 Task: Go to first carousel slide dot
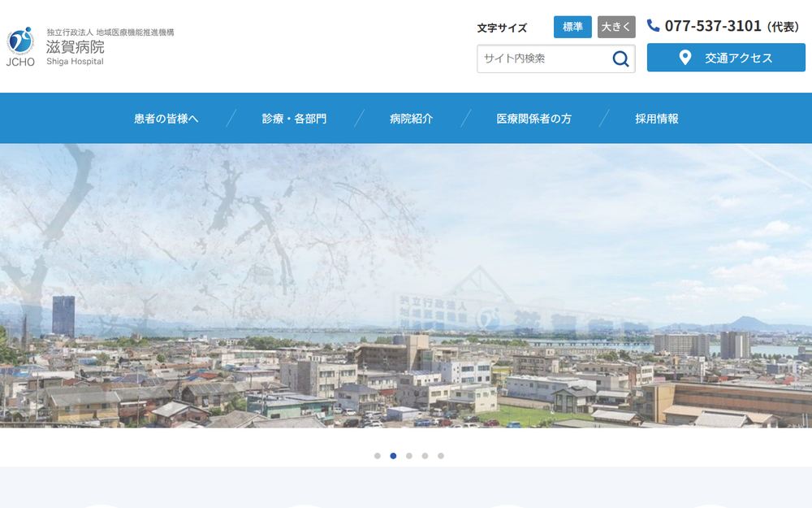pos(378,456)
